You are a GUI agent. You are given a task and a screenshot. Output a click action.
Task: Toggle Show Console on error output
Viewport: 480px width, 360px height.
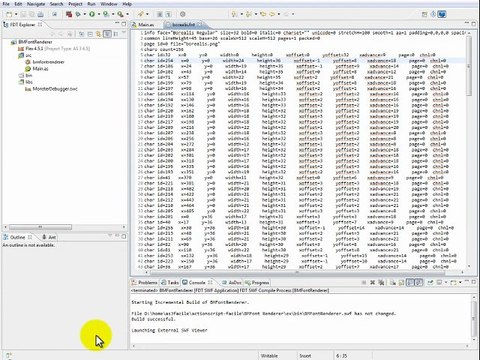(x=419, y=283)
